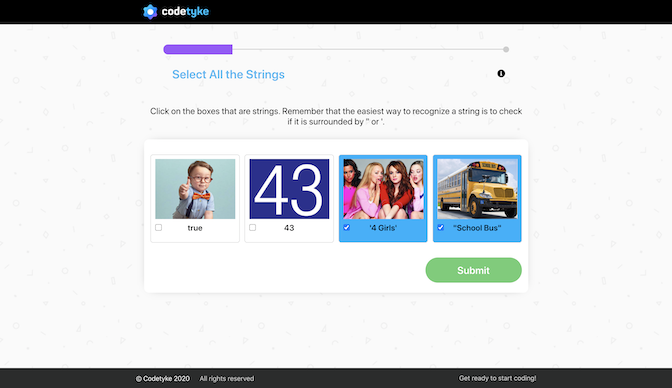Select the number 43 image
The width and height of the screenshot is (672, 388).
pos(289,189)
